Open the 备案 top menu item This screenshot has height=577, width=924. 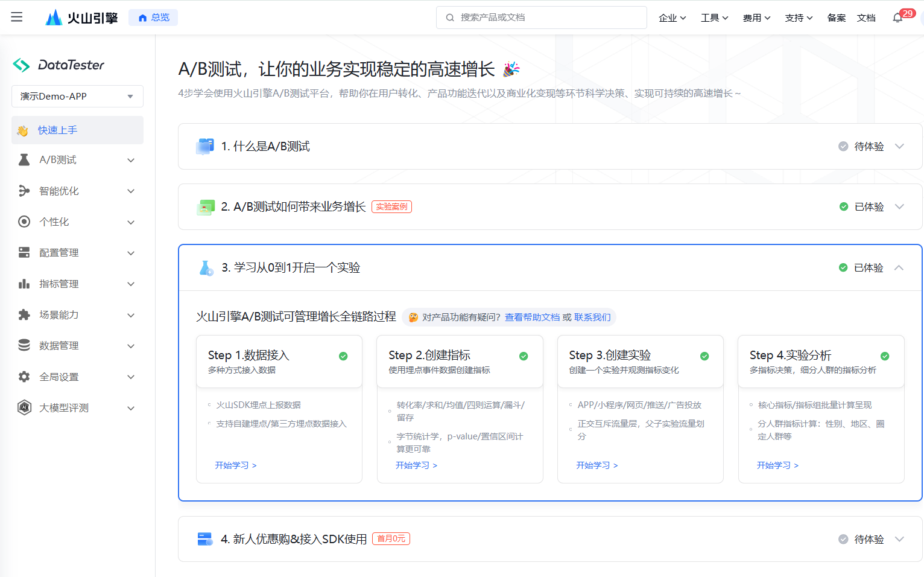pos(837,18)
